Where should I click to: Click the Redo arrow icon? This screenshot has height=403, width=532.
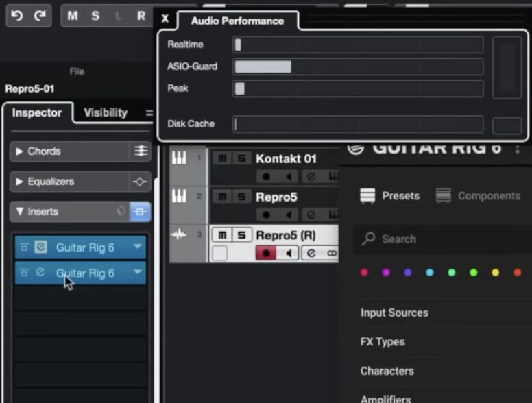point(40,15)
